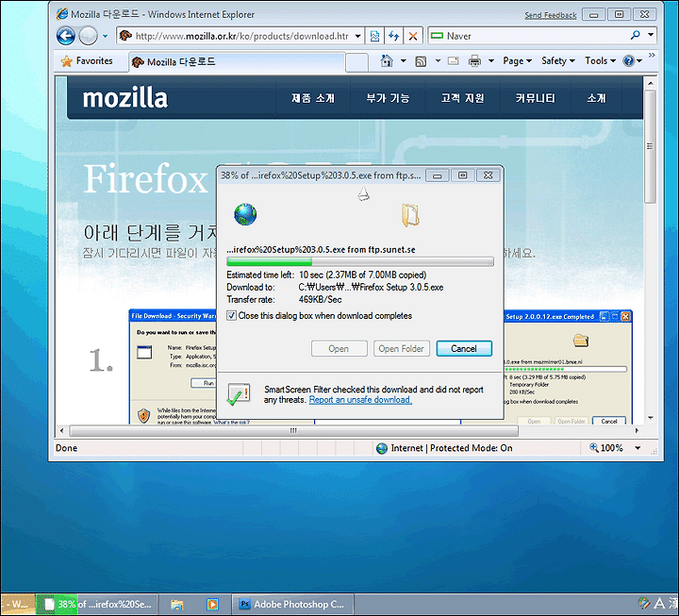Viewport: 679px width, 616px height.
Task: Open the search provider dropdown arrow
Action: [651, 35]
